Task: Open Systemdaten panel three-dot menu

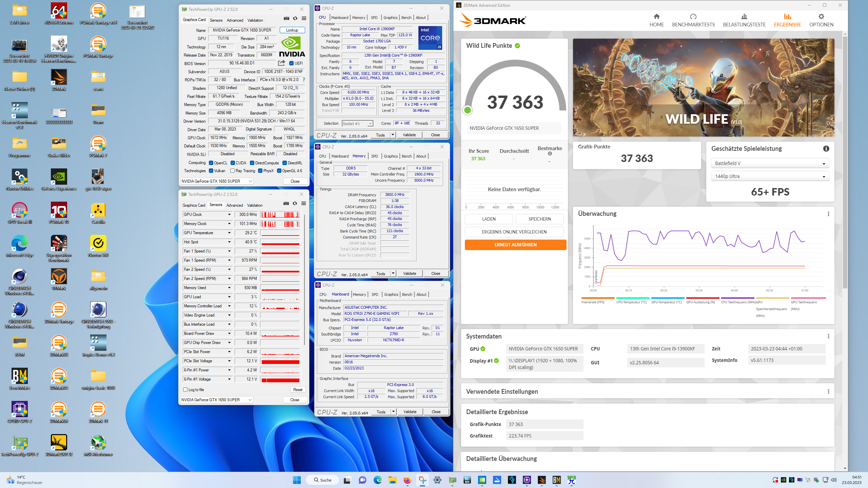Action: [828, 336]
